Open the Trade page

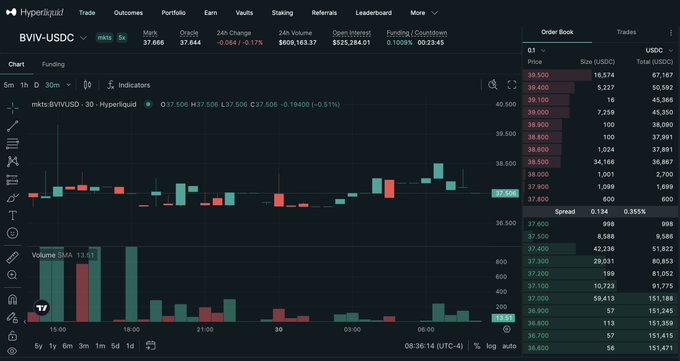tap(87, 13)
